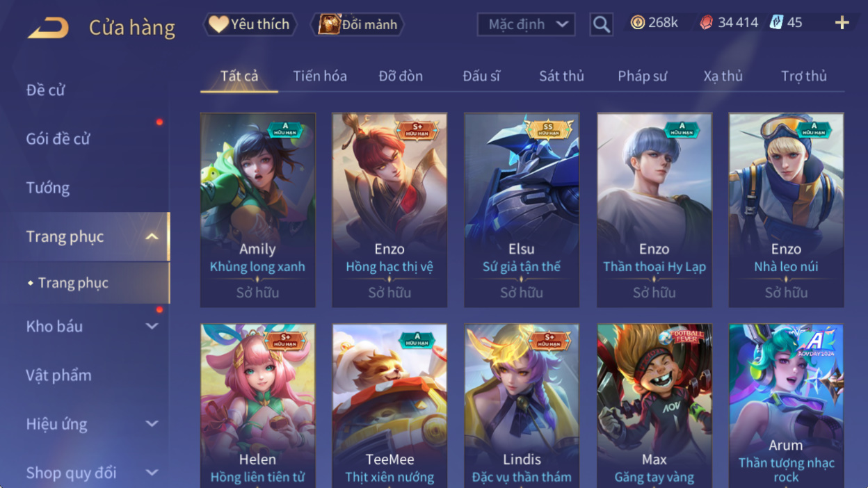Tap the red ruby balance icon
The width and height of the screenshot is (868, 488).
click(x=706, y=23)
